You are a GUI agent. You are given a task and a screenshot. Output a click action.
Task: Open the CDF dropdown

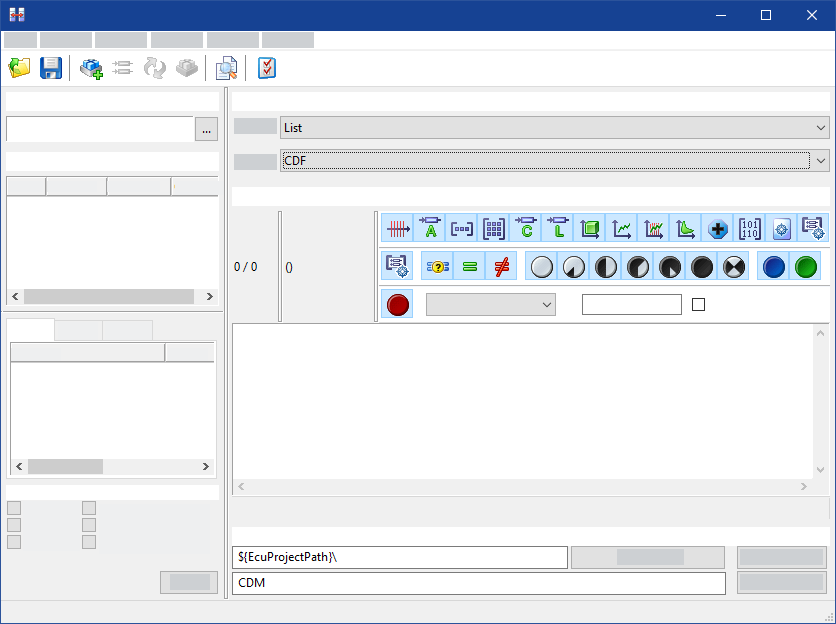tap(554, 161)
